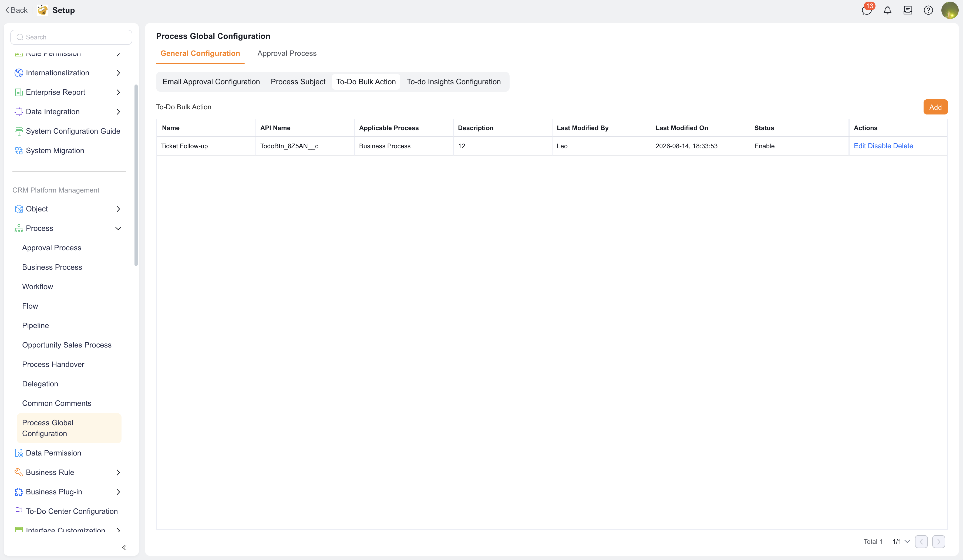The height and width of the screenshot is (560, 963).
Task: Open the 1/1 page selector dropdown
Action: tap(901, 542)
